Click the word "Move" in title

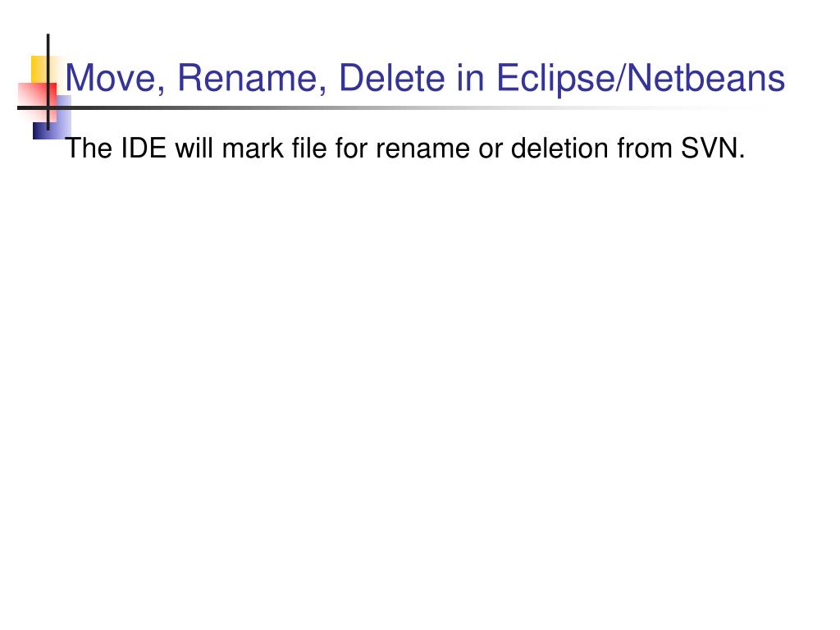(111, 78)
